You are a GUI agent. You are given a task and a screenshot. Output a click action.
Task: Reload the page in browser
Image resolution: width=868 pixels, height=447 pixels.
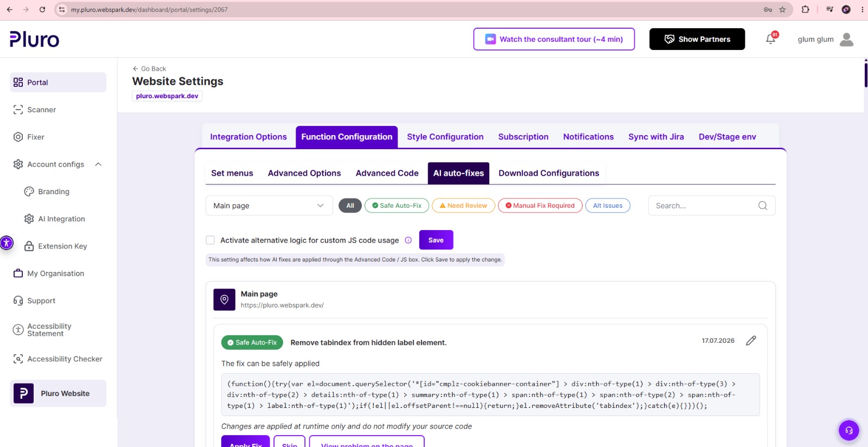[x=42, y=9]
